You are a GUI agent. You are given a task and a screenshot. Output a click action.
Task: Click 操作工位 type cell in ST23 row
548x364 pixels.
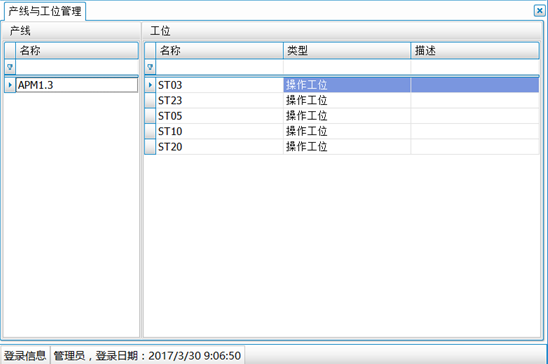347,101
